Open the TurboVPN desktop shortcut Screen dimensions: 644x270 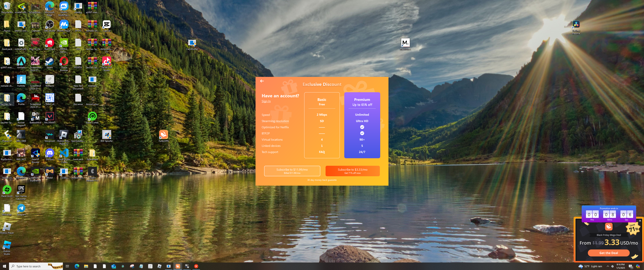pos(163,135)
